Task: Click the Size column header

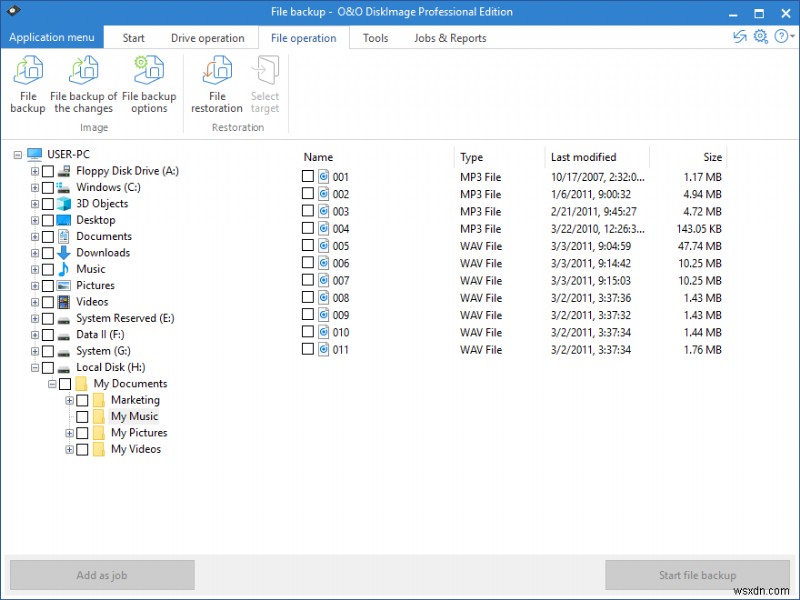Action: pyautogui.click(x=712, y=157)
